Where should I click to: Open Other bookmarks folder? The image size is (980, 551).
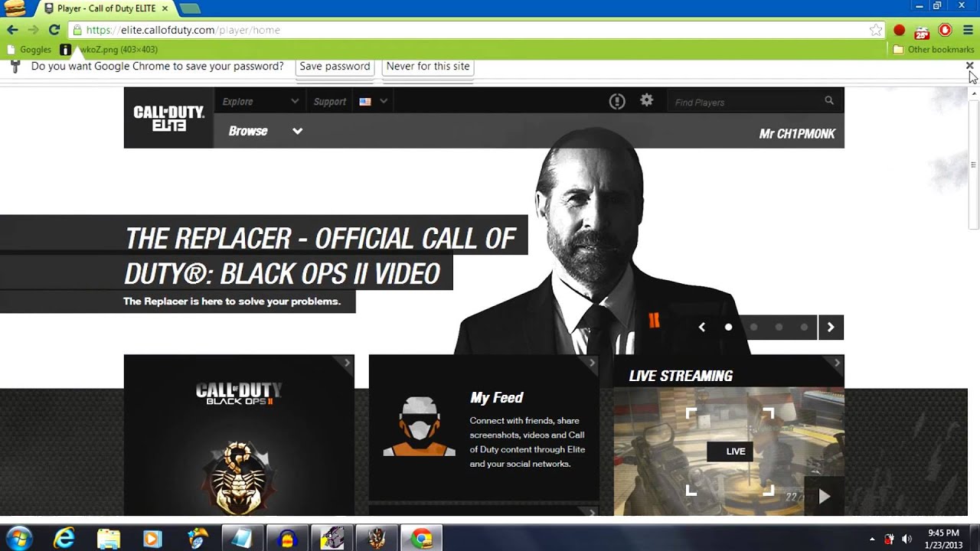[x=933, y=50]
